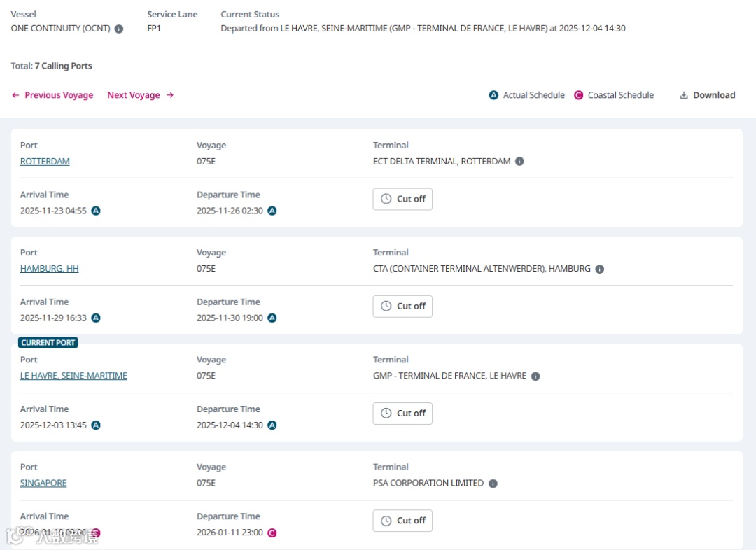Click Actual badge beside Rotterdam arrival time

[x=96, y=211]
